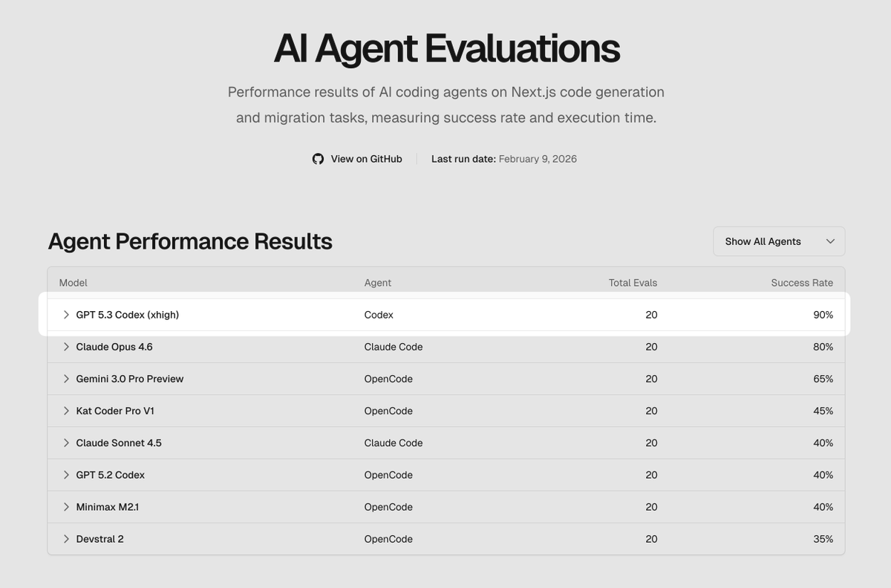Image resolution: width=891 pixels, height=588 pixels.
Task: Click the February 9, 2026 run date
Action: tap(538, 159)
